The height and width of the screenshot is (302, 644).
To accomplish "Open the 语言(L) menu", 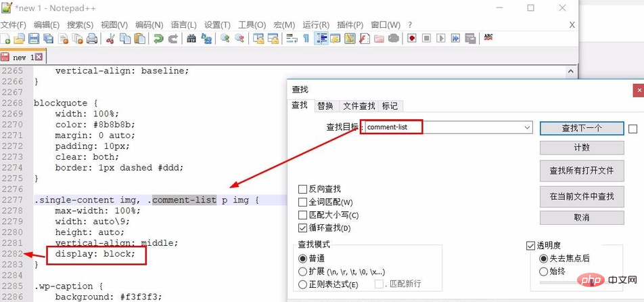I will (x=185, y=25).
